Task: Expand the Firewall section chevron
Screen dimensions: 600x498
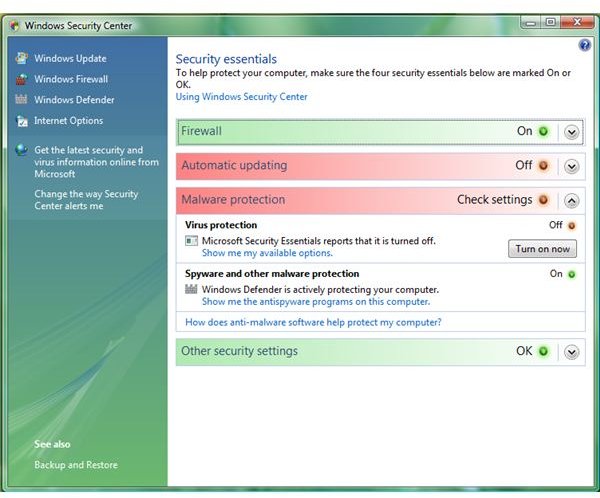Action: [x=571, y=132]
